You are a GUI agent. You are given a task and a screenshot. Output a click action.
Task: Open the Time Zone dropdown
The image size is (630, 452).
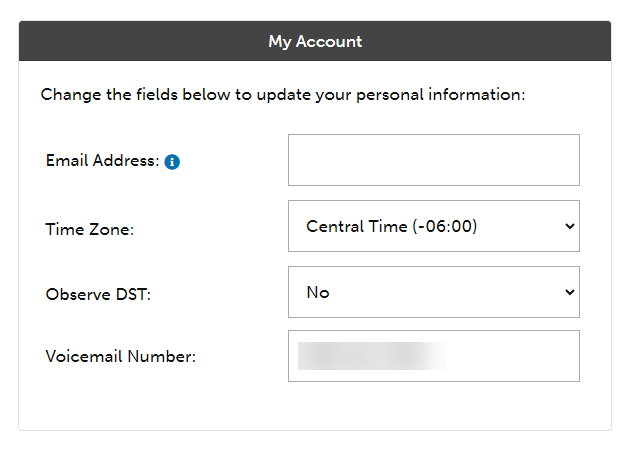point(433,226)
